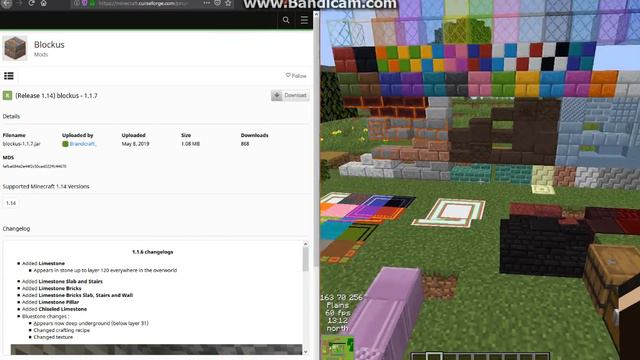Click 'Changed crafting recipe' changelog line
This screenshot has height=360, width=640.
click(62, 330)
